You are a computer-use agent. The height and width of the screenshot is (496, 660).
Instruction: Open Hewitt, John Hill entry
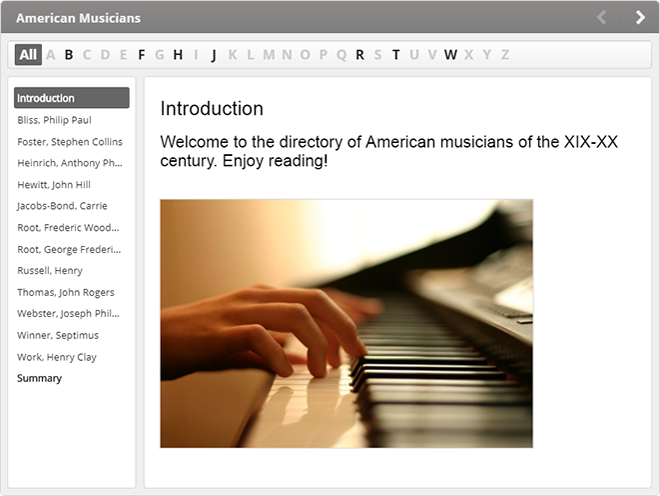click(x=54, y=185)
